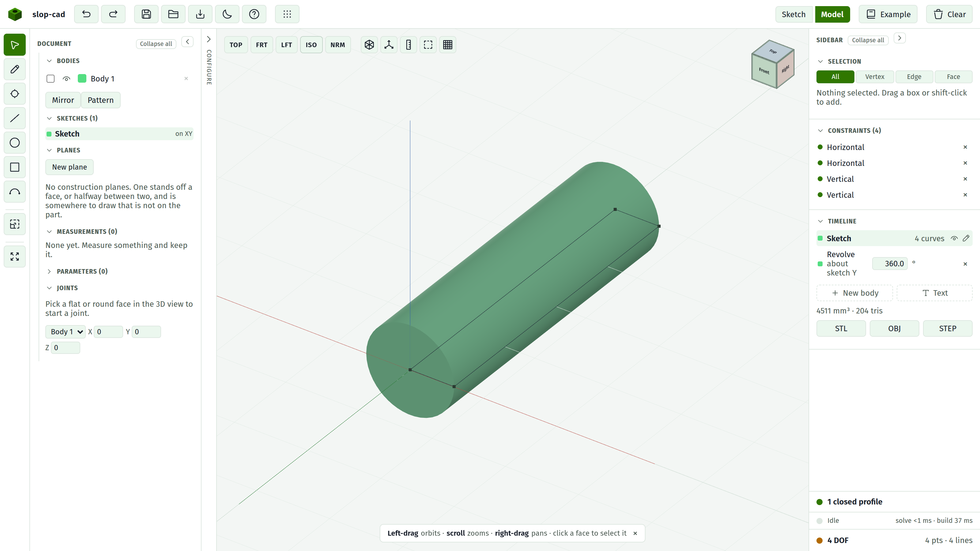Collapse the Timeline section

(820, 221)
